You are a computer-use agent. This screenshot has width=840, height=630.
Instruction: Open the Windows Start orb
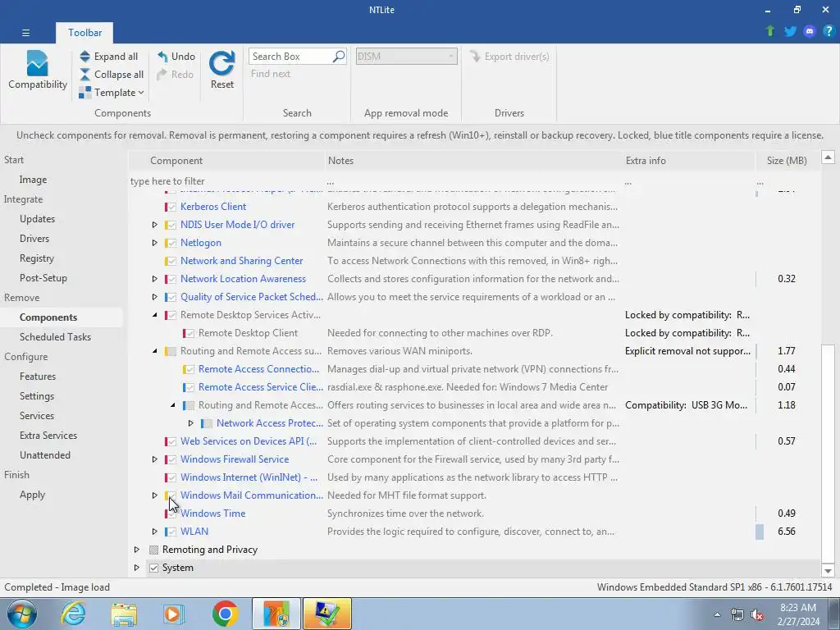coord(22,614)
